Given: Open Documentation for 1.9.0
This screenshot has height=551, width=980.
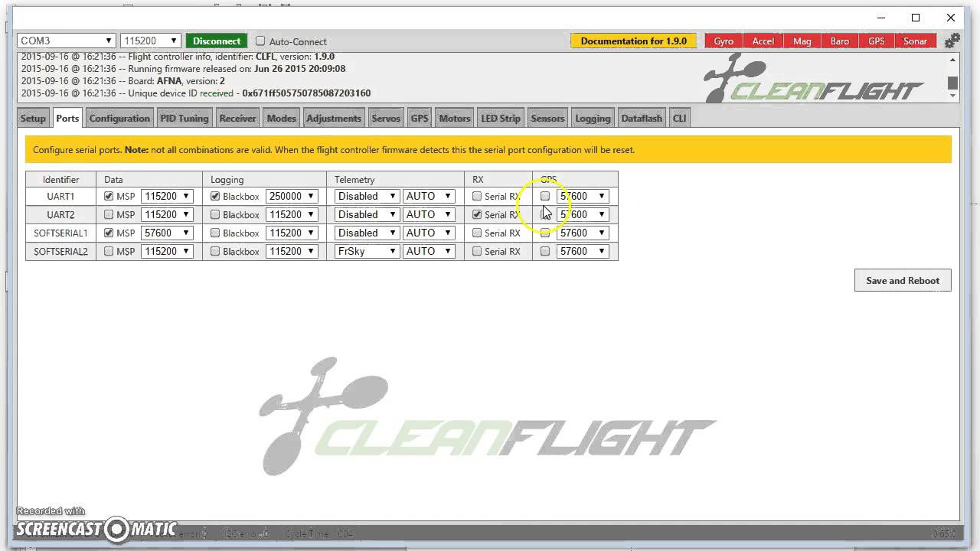Looking at the screenshot, I should coord(634,41).
